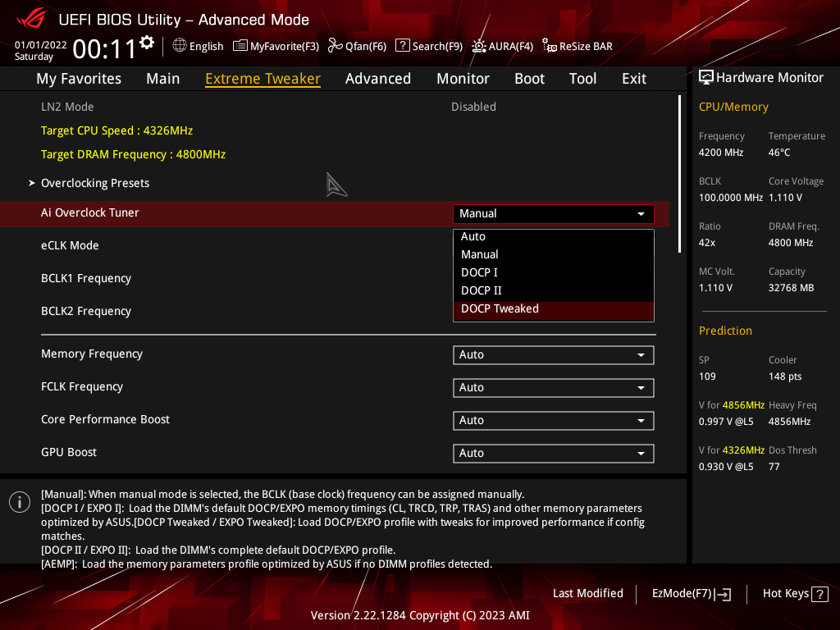This screenshot has width=840, height=630.
Task: Open the My Favorites tab
Action: (x=79, y=79)
